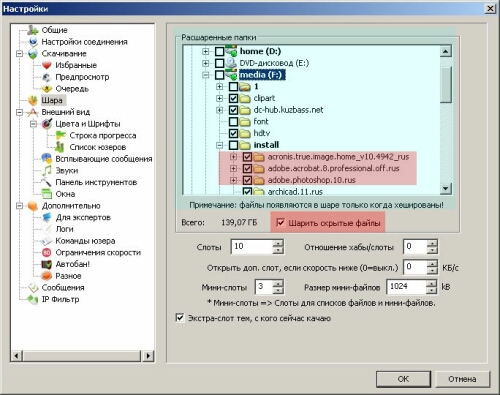Click the Панель инструментов hammer icon
500x395 pixels.
pyautogui.click(x=46, y=182)
